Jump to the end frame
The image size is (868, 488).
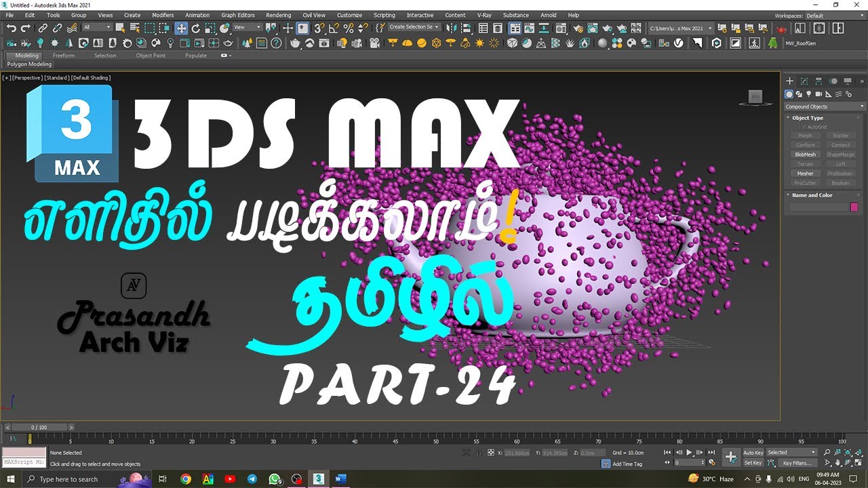point(711,452)
